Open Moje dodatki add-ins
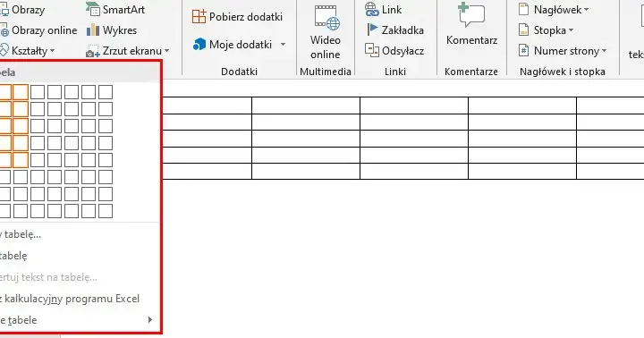 233,45
